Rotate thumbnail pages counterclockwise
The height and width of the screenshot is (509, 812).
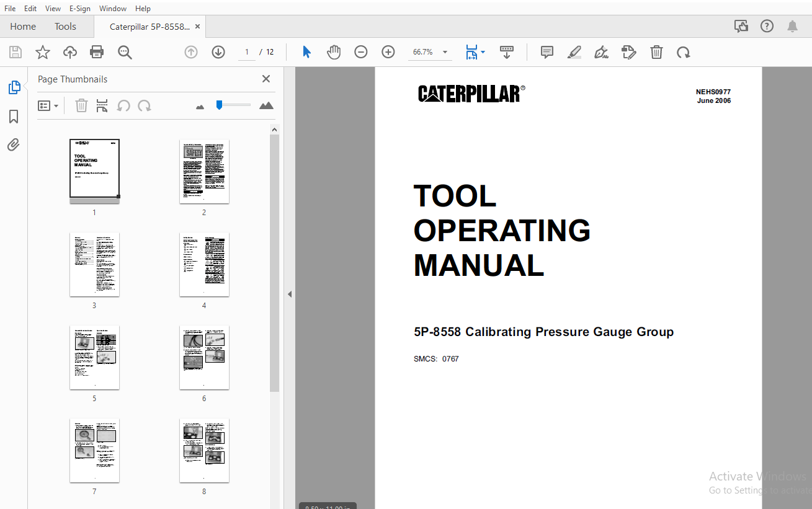[123, 106]
